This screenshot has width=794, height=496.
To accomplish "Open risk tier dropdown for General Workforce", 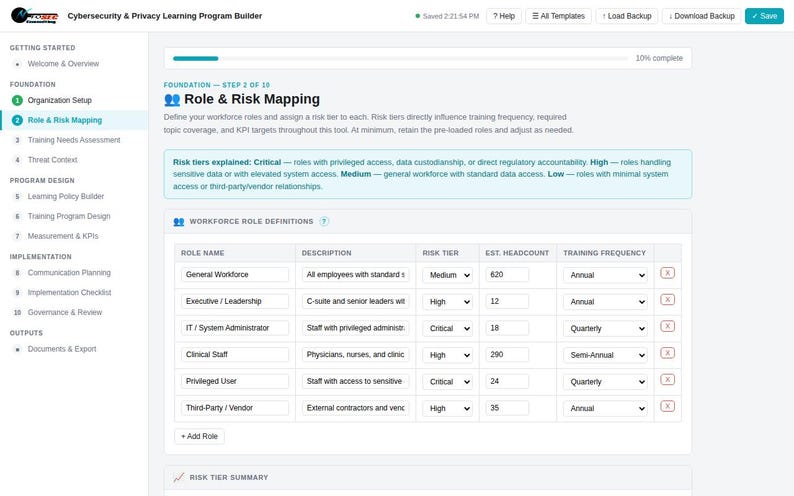I will click(x=447, y=275).
